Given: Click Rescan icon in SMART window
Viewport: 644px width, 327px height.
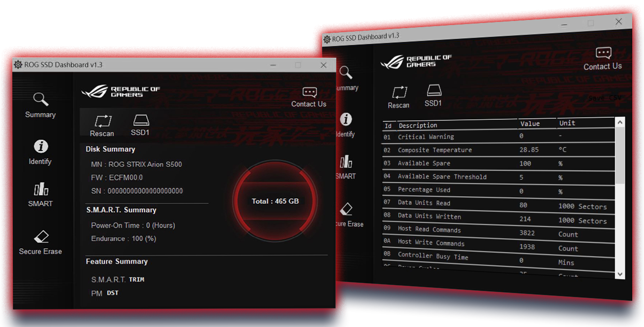Looking at the screenshot, I should pyautogui.click(x=399, y=97).
